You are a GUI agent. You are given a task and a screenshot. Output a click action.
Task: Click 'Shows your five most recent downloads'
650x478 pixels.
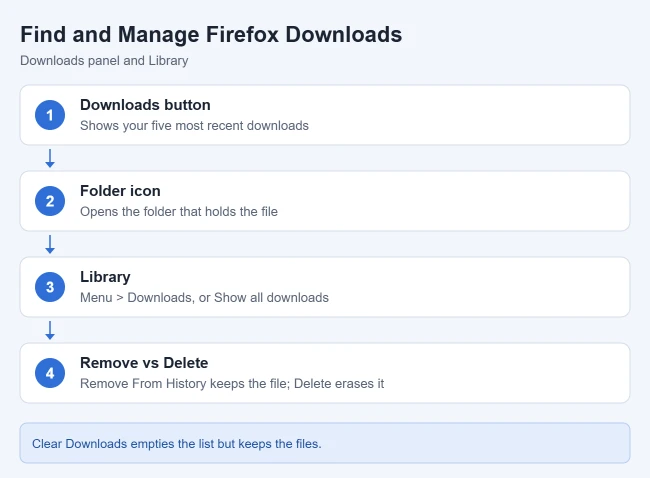[x=194, y=126]
